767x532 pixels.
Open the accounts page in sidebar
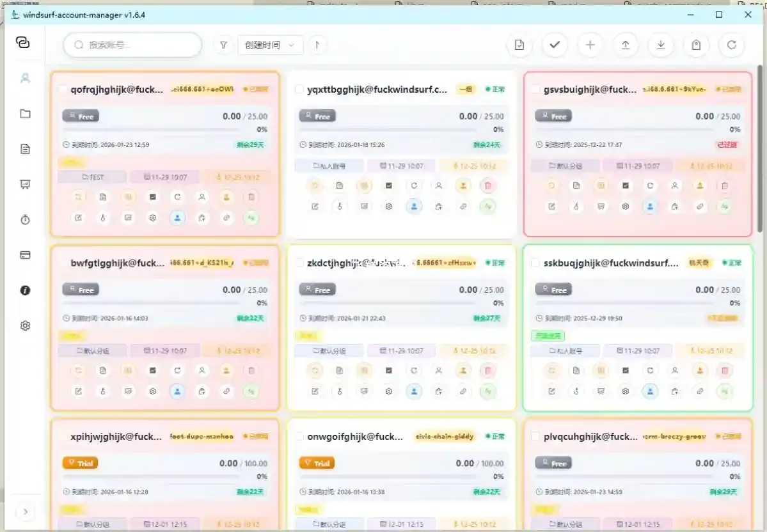pos(26,78)
